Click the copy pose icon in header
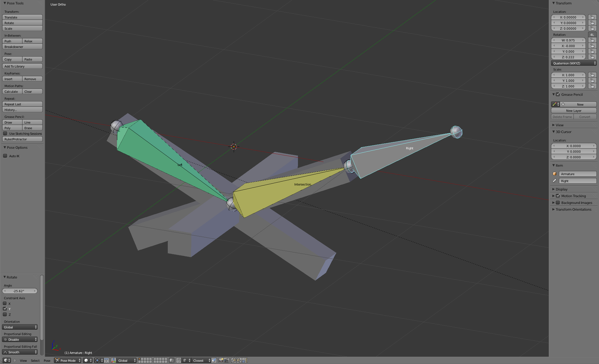 [233, 360]
